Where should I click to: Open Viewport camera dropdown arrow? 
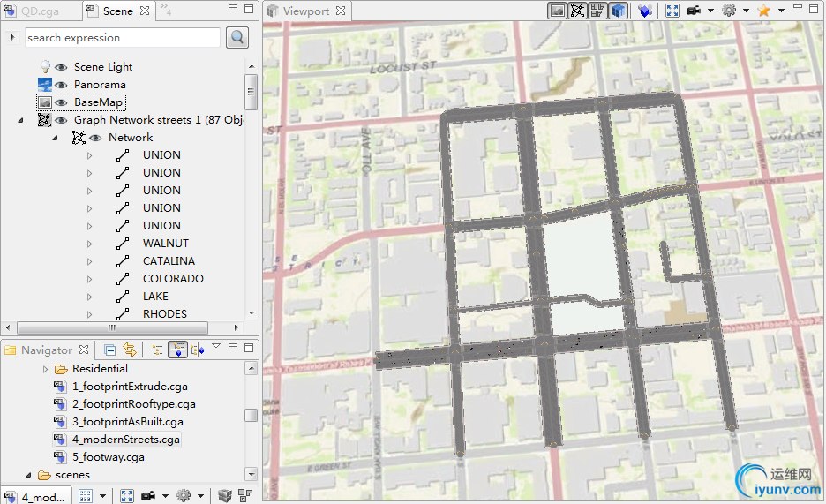[x=710, y=11]
